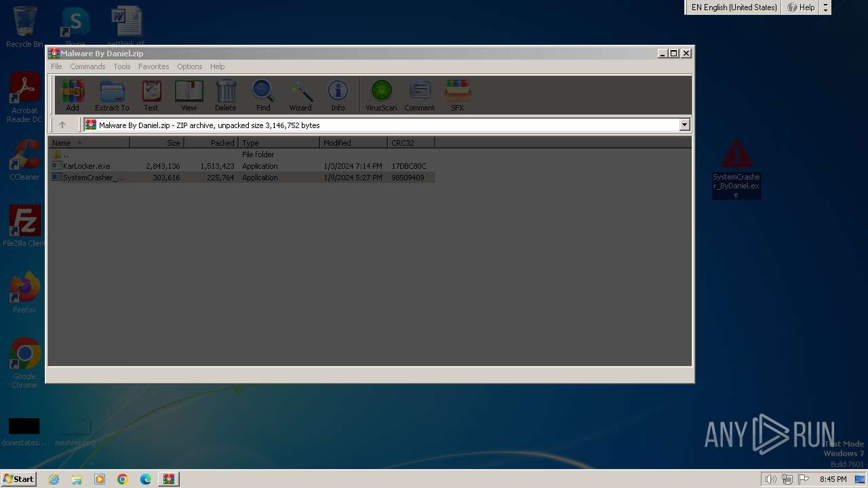Open the Help menu in WinRAR
Screen dimensions: 868x488
[x=218, y=66]
